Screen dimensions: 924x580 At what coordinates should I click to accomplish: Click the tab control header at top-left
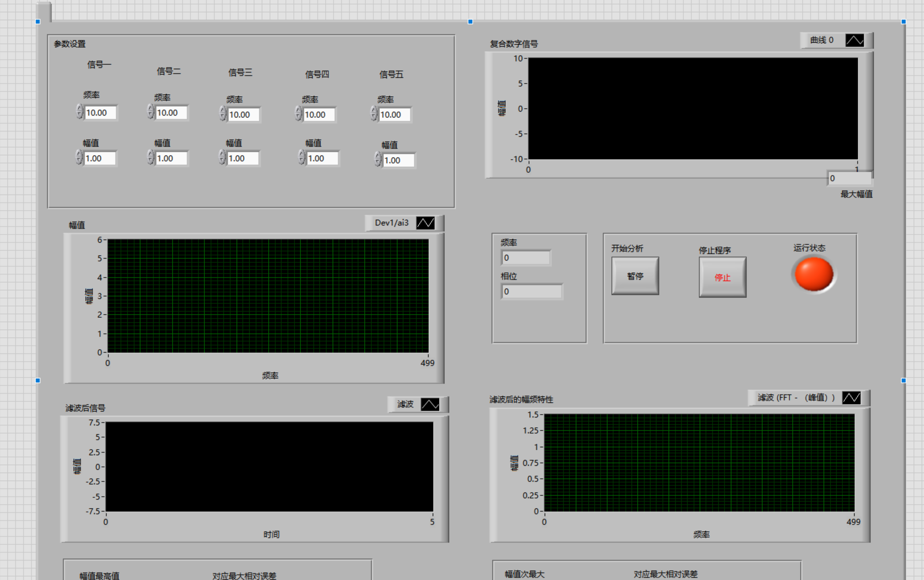click(44, 11)
